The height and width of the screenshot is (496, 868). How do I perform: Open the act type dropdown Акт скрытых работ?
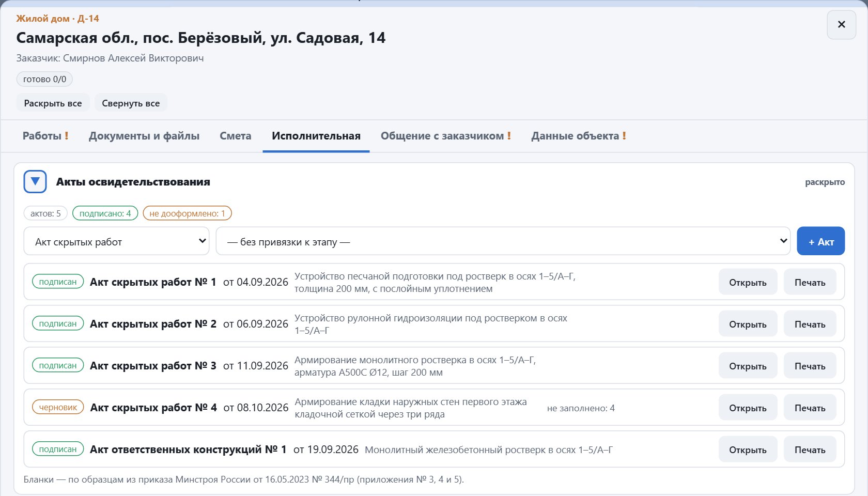coord(116,241)
